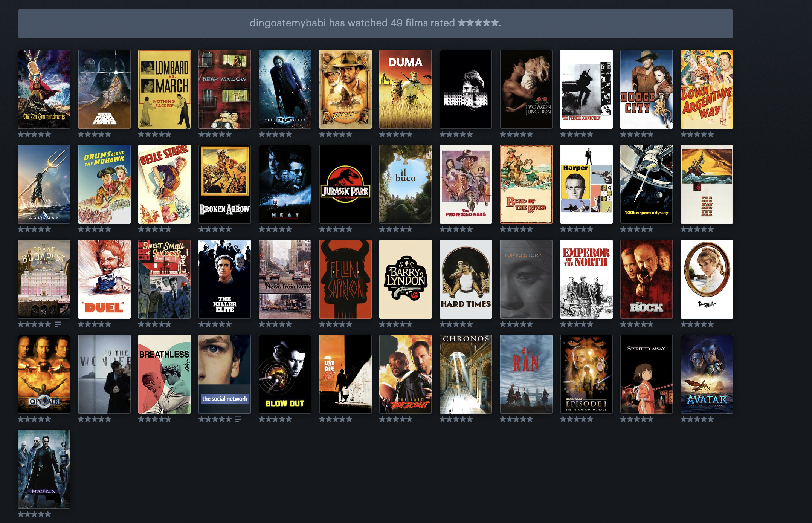The width and height of the screenshot is (812, 523).
Task: Click the star rating under Jurassic Park
Action: pyautogui.click(x=336, y=229)
